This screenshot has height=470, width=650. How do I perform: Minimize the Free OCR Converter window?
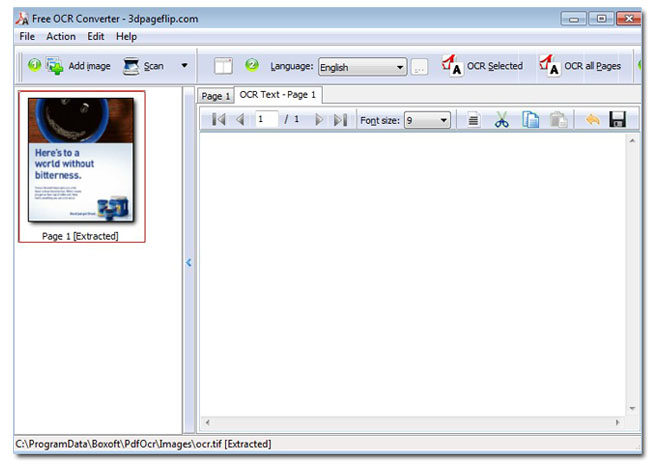(x=574, y=19)
